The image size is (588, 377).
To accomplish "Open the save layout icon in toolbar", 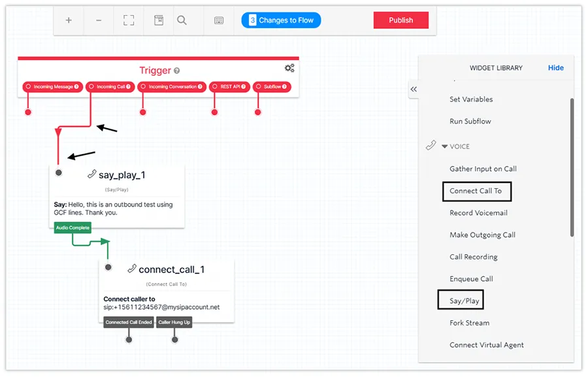I will pyautogui.click(x=159, y=20).
